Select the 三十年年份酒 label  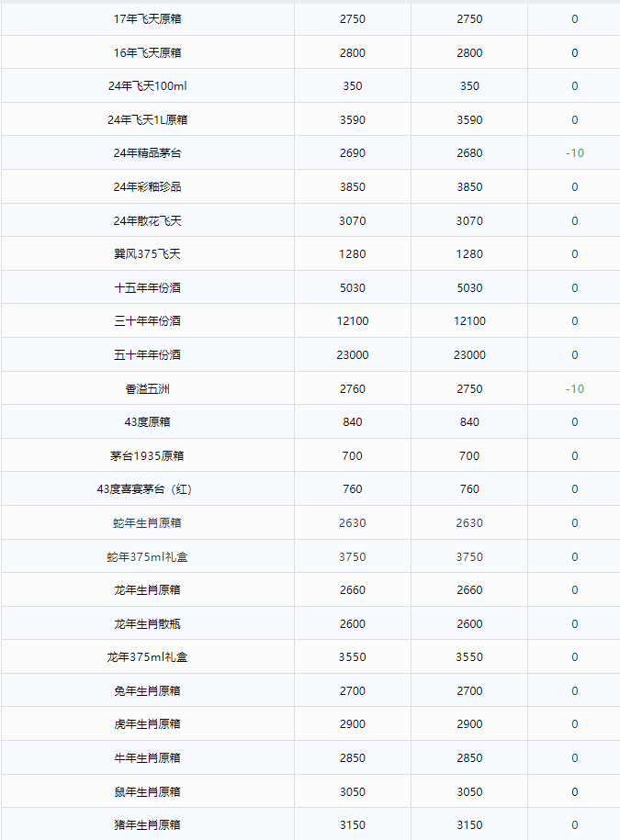tap(147, 320)
